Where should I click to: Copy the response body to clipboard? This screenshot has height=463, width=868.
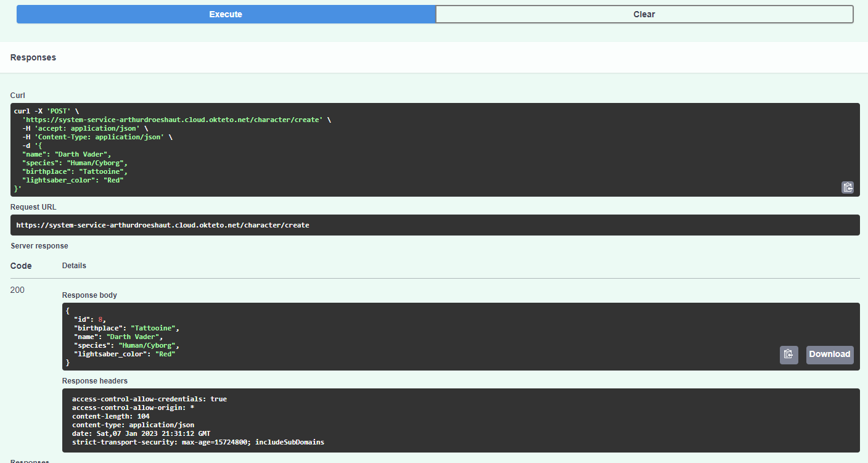[788, 354]
